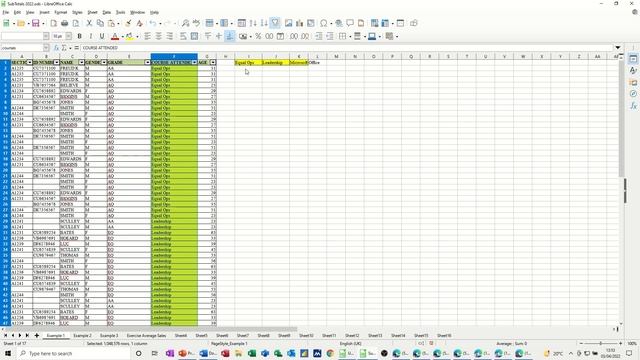This screenshot has height=360, width=640.
Task: Open the sidebar Navigator compass icon
Action: click(x=633, y=94)
